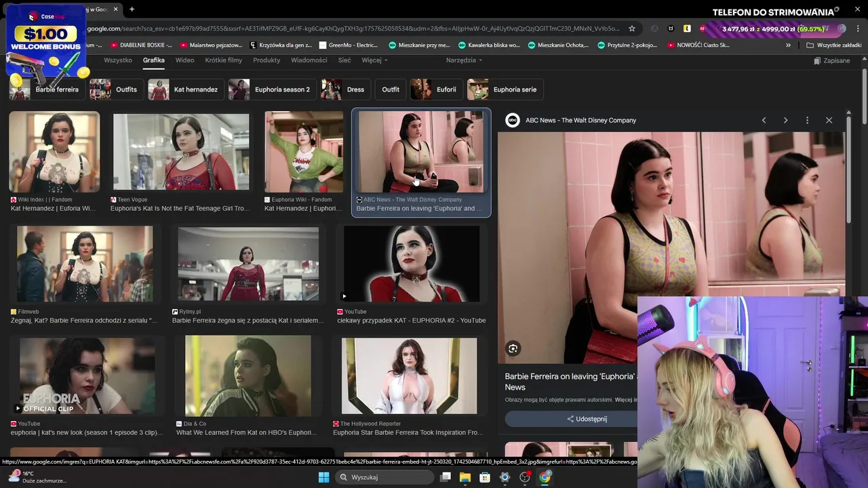Show hidden bookmarks with the chevron

[788, 45]
